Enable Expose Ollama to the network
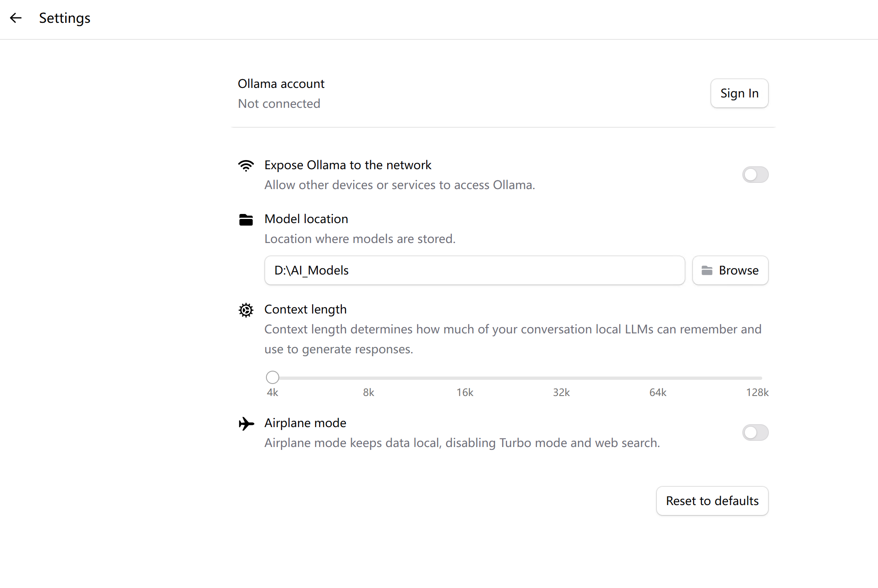The width and height of the screenshot is (878, 588). point(755,175)
